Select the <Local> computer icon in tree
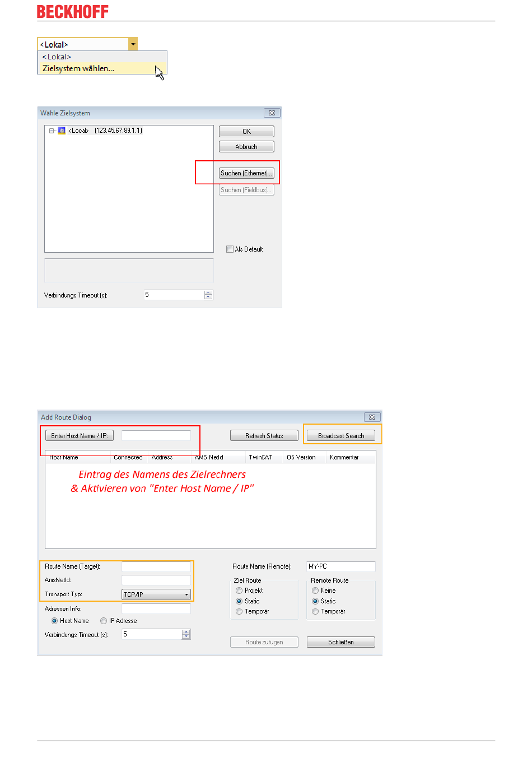This screenshot has width=532, height=767. tap(62, 131)
